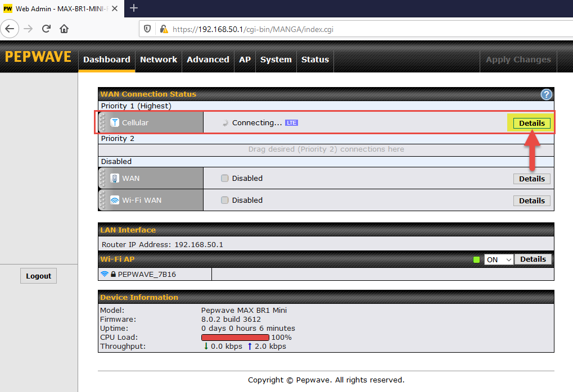Click the Wi-Fi WAN connection label

tap(142, 200)
